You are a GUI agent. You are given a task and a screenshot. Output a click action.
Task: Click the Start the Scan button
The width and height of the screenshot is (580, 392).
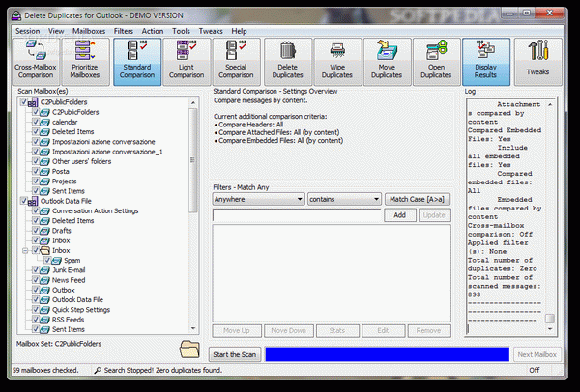[x=235, y=354]
